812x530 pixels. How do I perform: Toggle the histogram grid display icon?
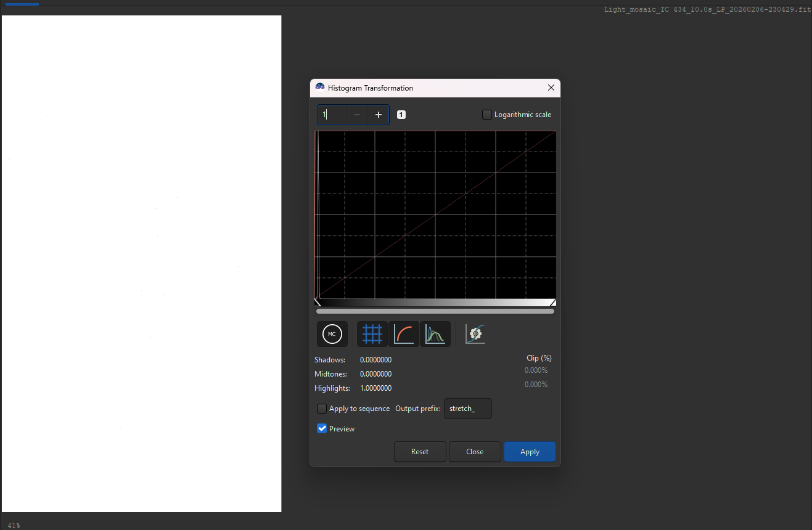pyautogui.click(x=372, y=334)
